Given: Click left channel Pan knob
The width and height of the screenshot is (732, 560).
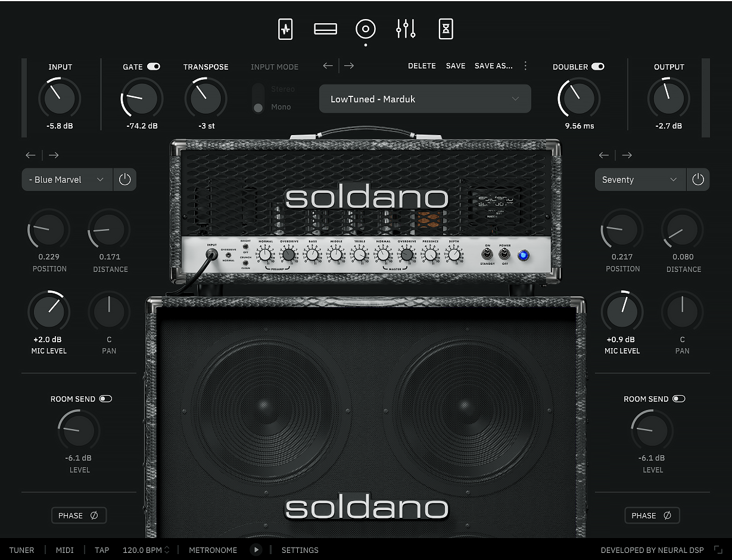Looking at the screenshot, I should [x=110, y=312].
